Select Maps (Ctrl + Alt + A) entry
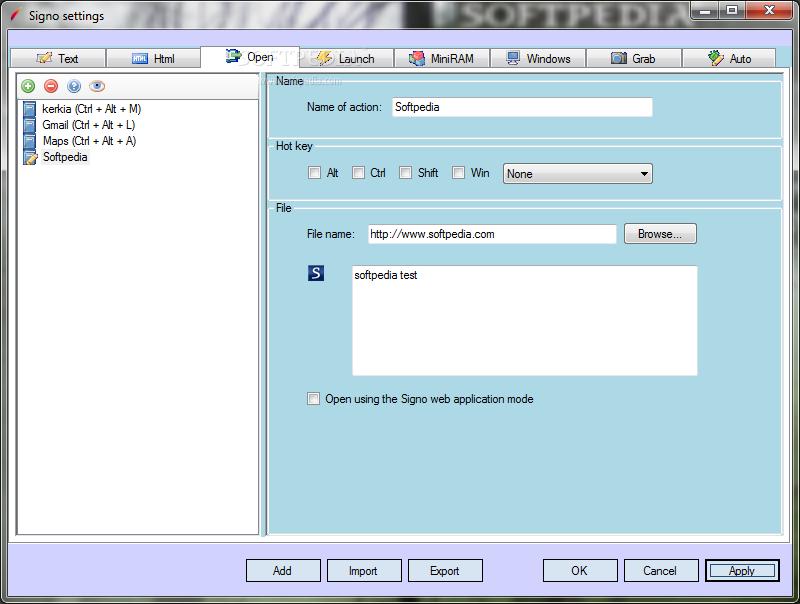This screenshot has height=604, width=800. click(x=89, y=141)
